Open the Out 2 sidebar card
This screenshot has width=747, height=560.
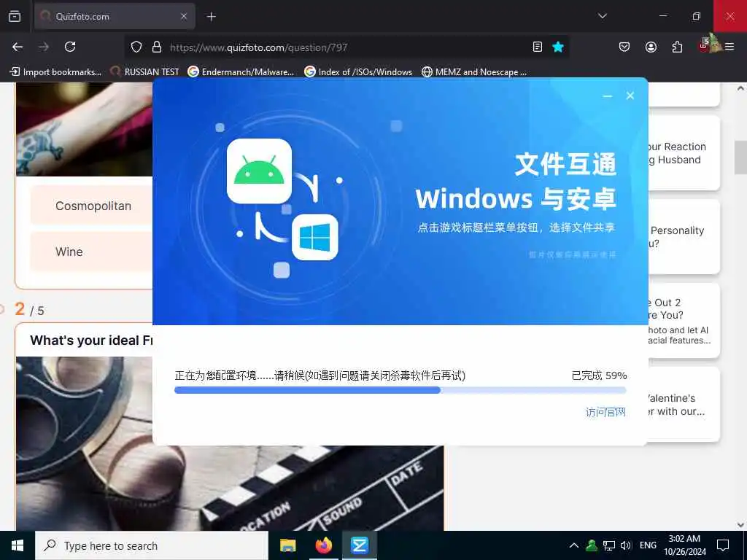[x=684, y=321]
